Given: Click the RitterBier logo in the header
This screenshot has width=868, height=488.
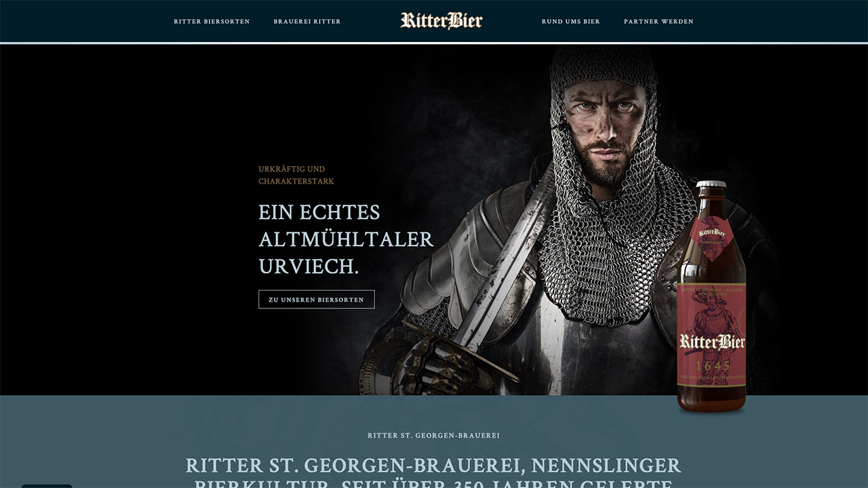Looking at the screenshot, I should click(441, 21).
